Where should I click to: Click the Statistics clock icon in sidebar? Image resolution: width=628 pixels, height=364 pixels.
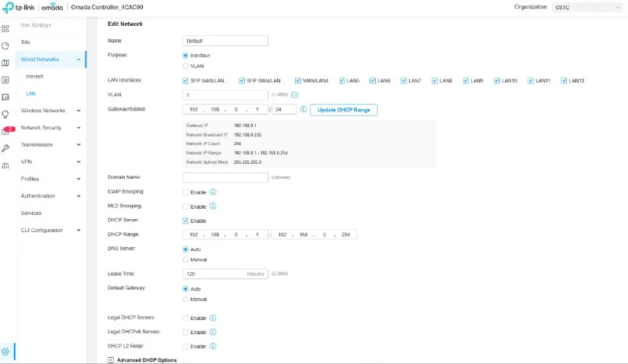click(5, 45)
